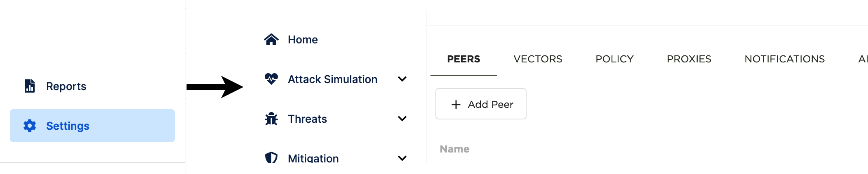The image size is (868, 174).
Task: Click the plus icon on Add Peer
Action: tap(456, 105)
